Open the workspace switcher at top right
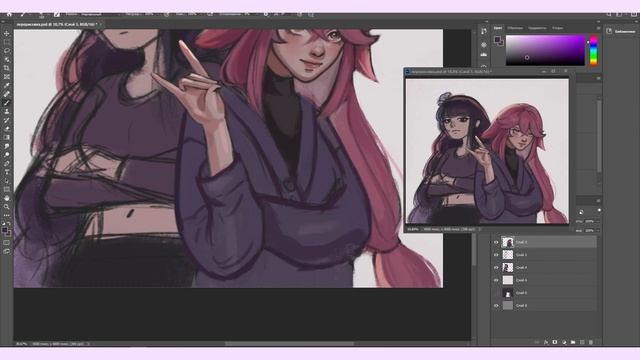Image resolution: width=640 pixels, height=360 pixels. pos(619,14)
